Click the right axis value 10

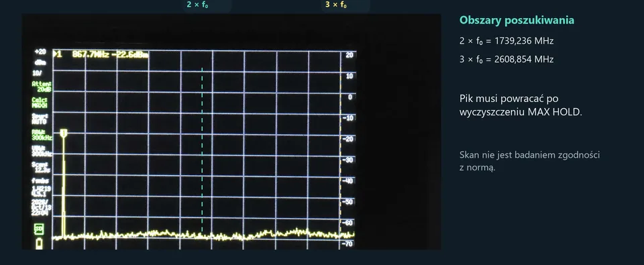349,76
